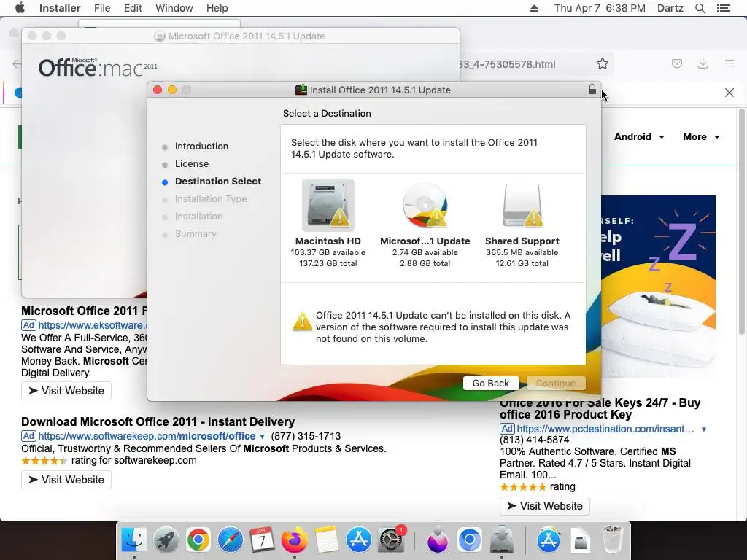
Task: Open Office 2016 For Sale Keys ad heading
Action: [600, 408]
